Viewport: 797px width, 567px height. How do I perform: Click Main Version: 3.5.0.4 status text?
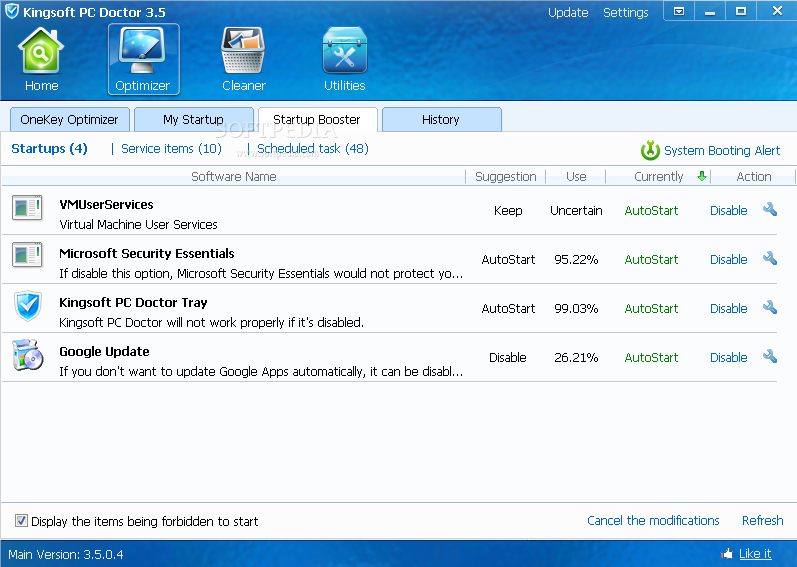click(x=66, y=554)
